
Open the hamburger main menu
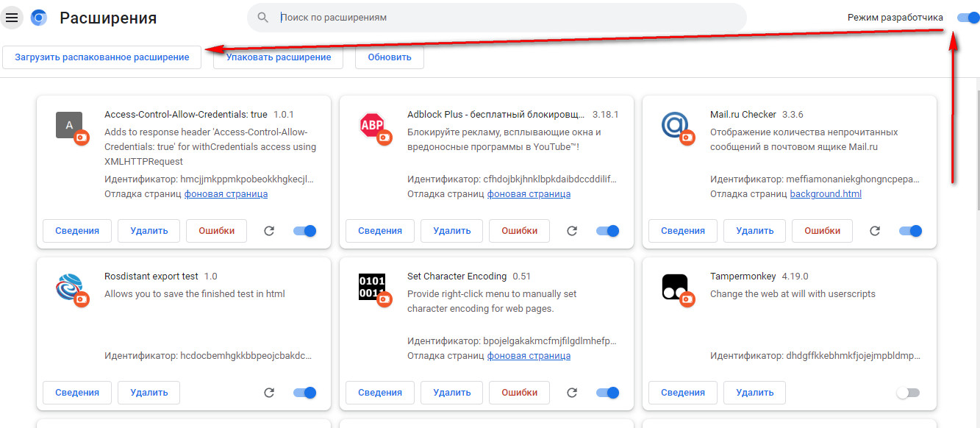point(12,18)
